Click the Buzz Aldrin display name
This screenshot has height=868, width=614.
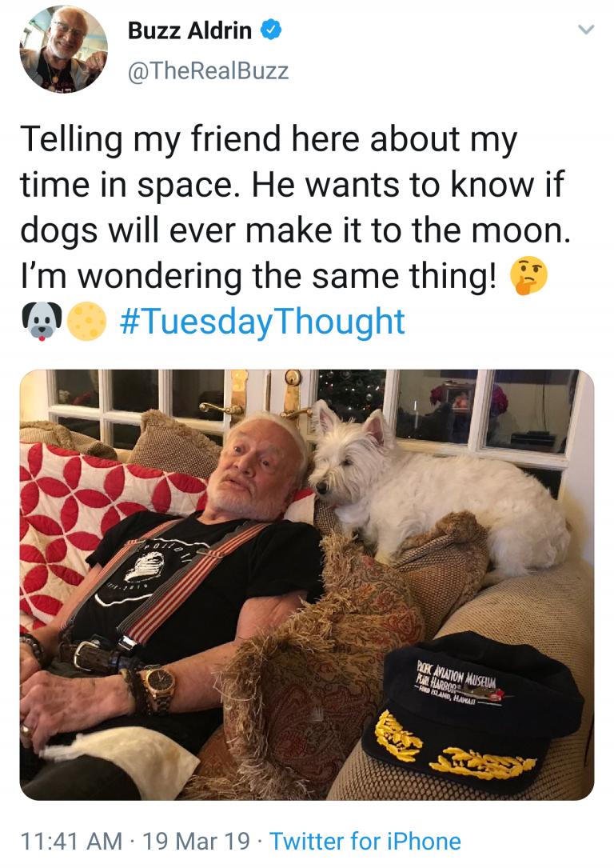coord(189,30)
